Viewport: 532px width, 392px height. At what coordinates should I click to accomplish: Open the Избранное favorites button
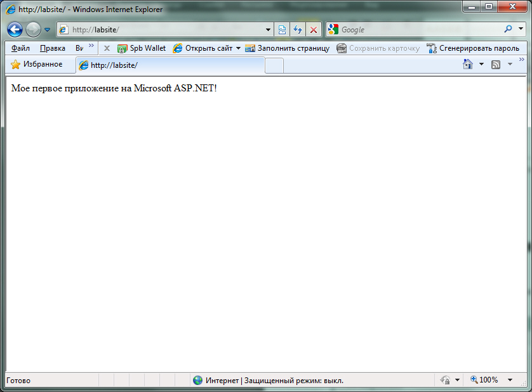37,65
